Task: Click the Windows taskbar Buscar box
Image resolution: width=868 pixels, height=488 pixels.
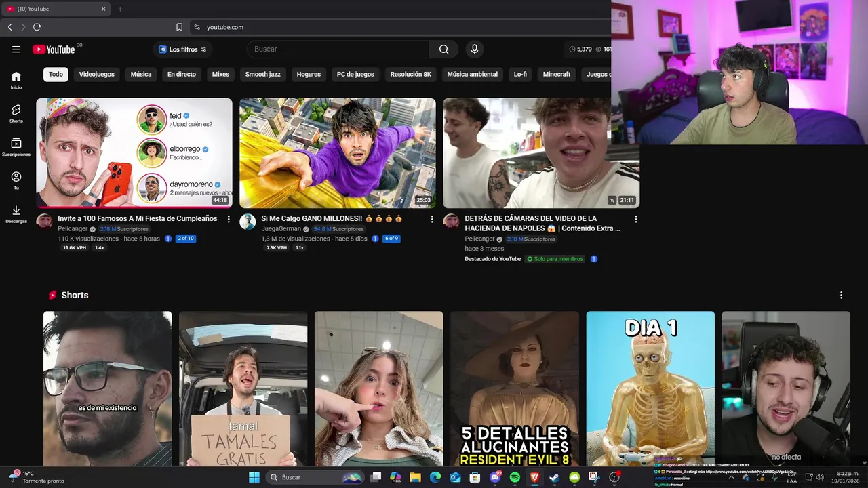Action: (316, 477)
